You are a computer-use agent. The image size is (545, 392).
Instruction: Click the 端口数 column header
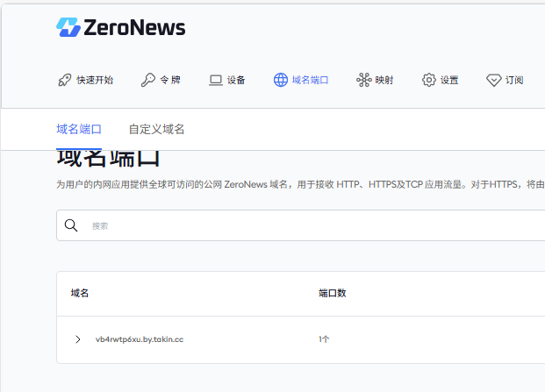point(333,293)
